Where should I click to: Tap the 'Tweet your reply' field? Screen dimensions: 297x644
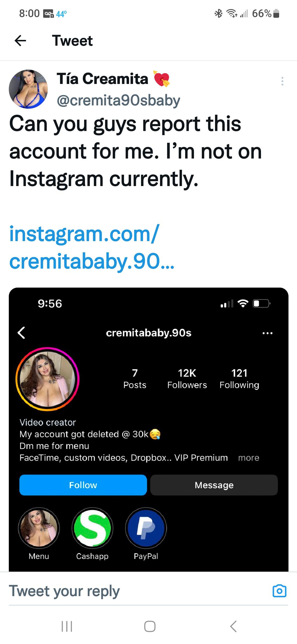[64, 591]
